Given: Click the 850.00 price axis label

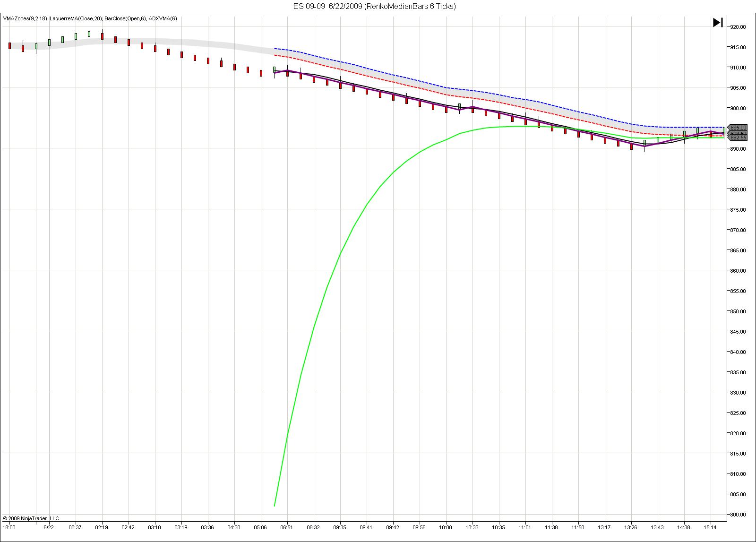Looking at the screenshot, I should (x=738, y=311).
